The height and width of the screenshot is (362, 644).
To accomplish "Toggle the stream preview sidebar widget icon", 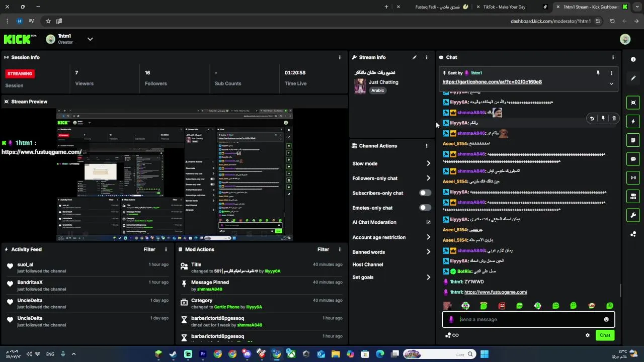I will (633, 103).
